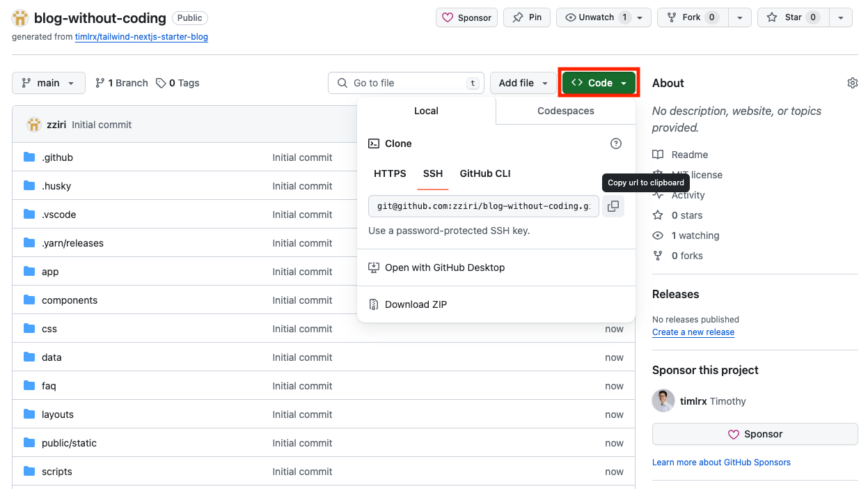
Task: Open the Readme link in About
Action: click(690, 155)
